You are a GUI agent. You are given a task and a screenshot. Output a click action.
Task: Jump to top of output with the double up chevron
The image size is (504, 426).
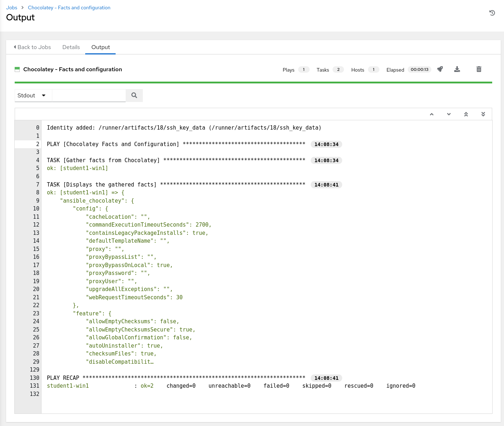click(466, 114)
